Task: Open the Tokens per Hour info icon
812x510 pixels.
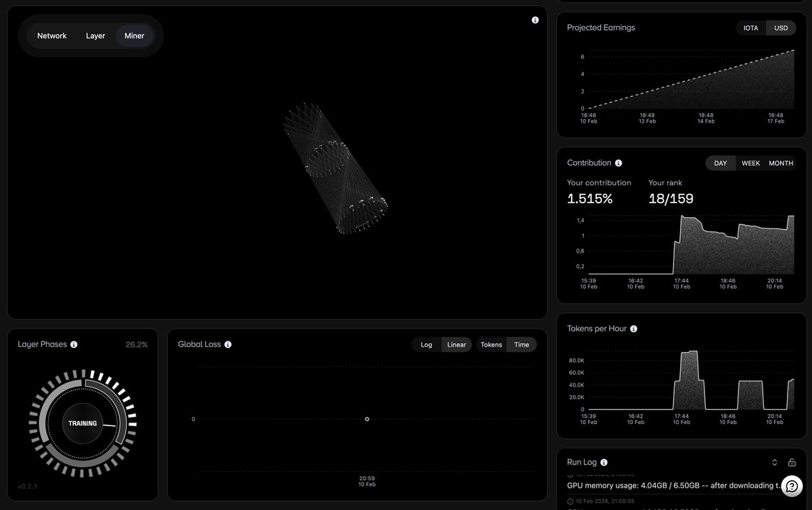Action: tap(634, 329)
